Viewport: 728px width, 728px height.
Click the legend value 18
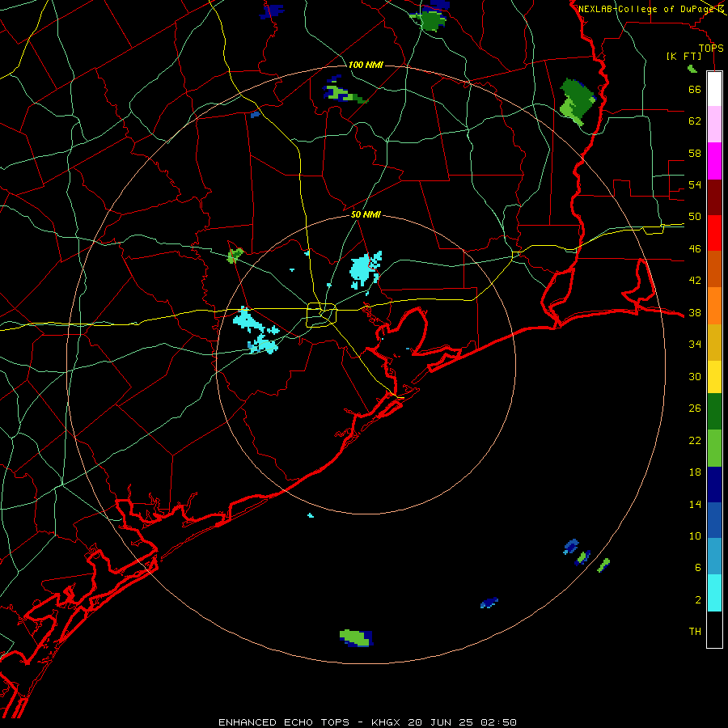[x=695, y=472]
